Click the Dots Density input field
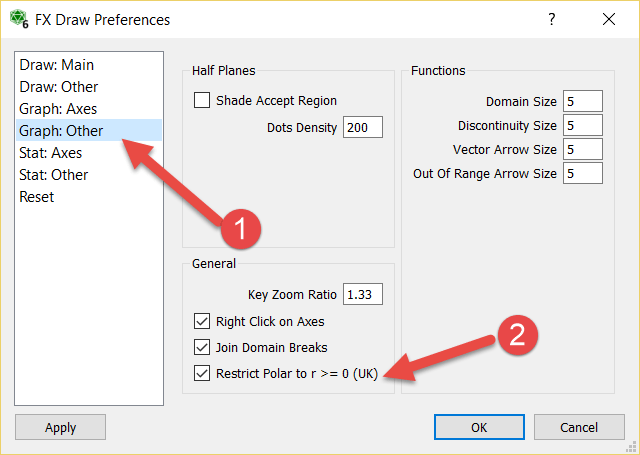 pos(362,128)
